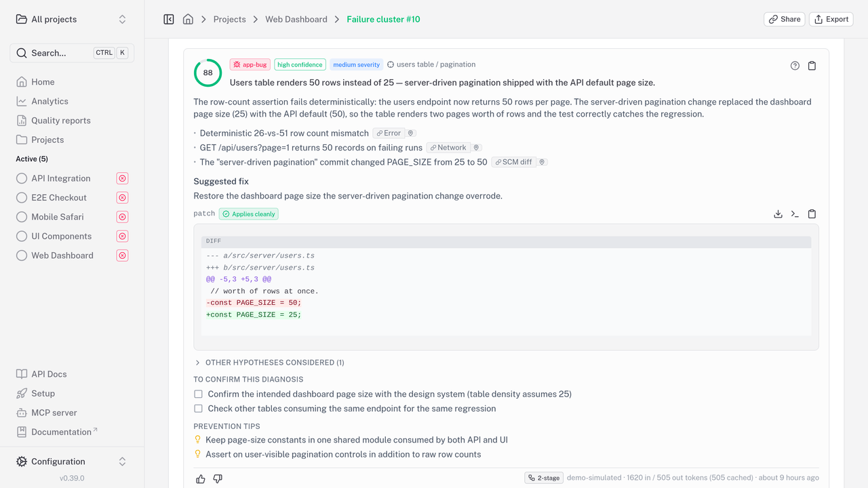The height and width of the screenshot is (488, 868).
Task: Open the location pin next to Network
Action: (476, 148)
